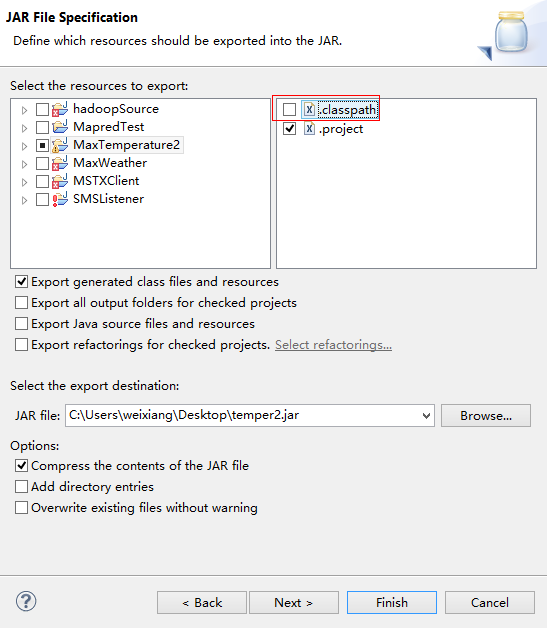Select the MaxTemperature2 project label

(x=127, y=145)
